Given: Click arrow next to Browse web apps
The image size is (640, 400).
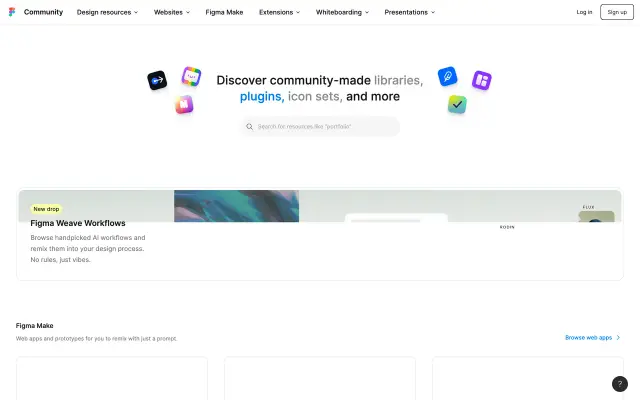Looking at the screenshot, I should point(618,338).
